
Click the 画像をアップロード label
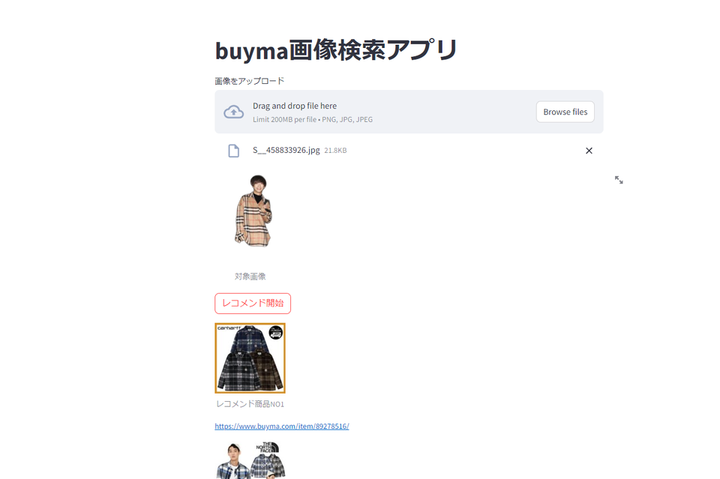coord(250,81)
